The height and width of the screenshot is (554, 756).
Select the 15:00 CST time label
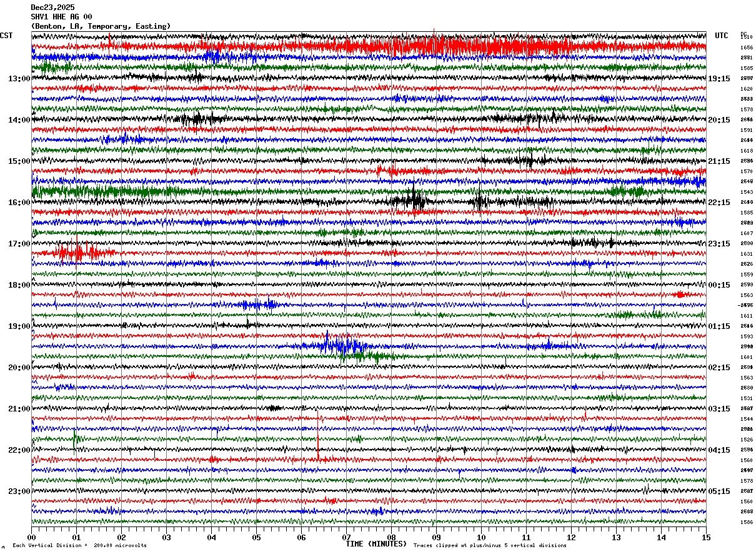pyautogui.click(x=19, y=161)
